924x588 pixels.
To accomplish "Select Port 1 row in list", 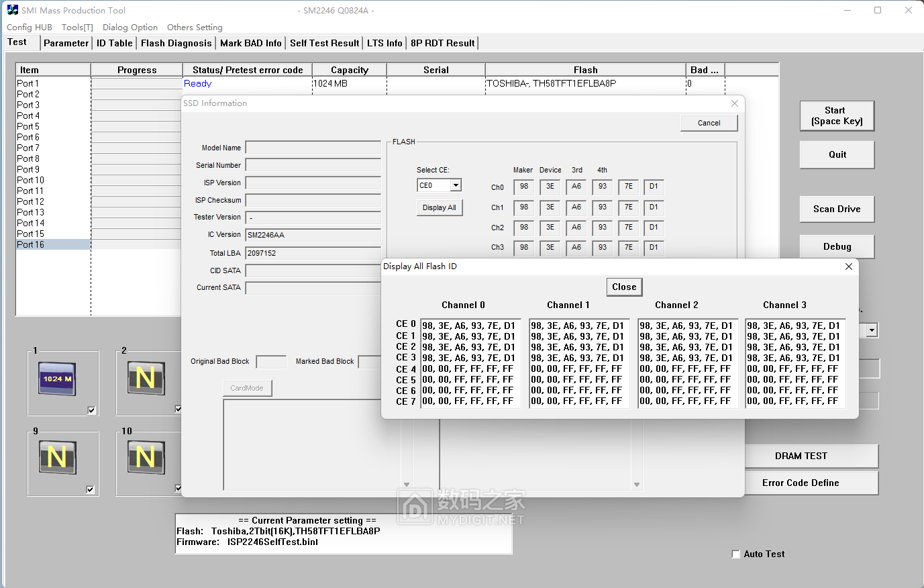I will pyautogui.click(x=53, y=83).
